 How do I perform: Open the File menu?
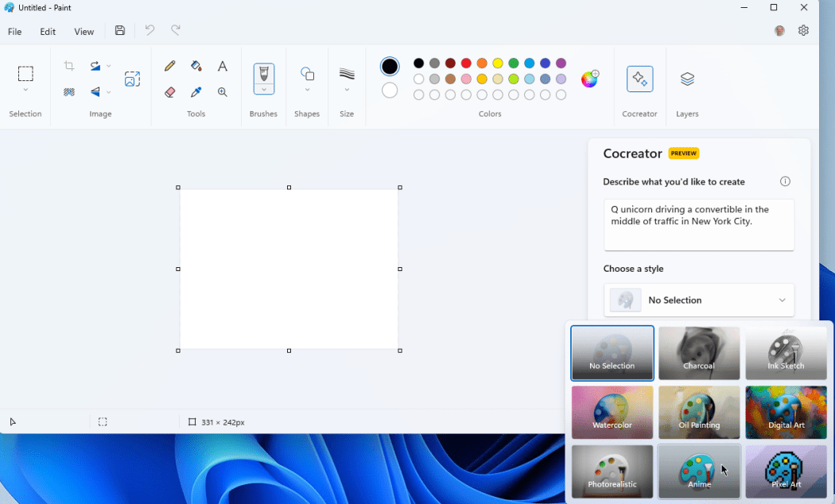(x=14, y=31)
